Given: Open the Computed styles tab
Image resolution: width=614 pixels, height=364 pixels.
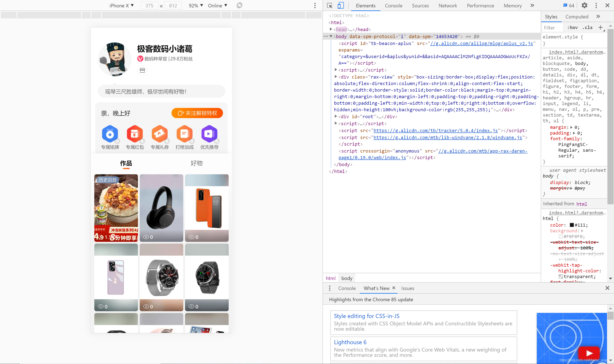Looking at the screenshot, I should click(577, 16).
